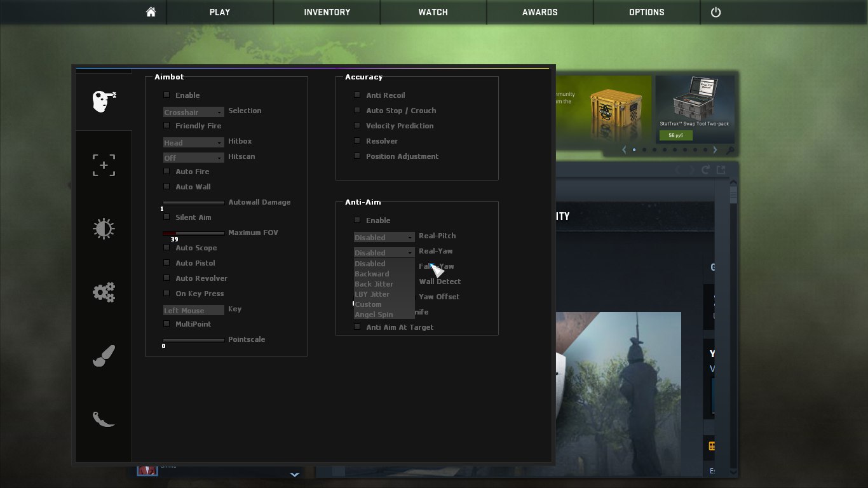
Task: Open the gears settings sidebar tab
Action: click(x=104, y=292)
